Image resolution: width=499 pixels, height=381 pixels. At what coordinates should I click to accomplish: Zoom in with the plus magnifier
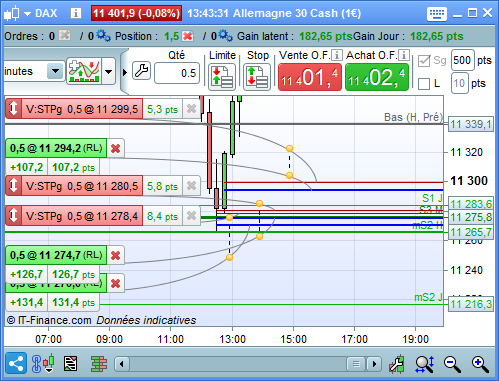coord(480,364)
